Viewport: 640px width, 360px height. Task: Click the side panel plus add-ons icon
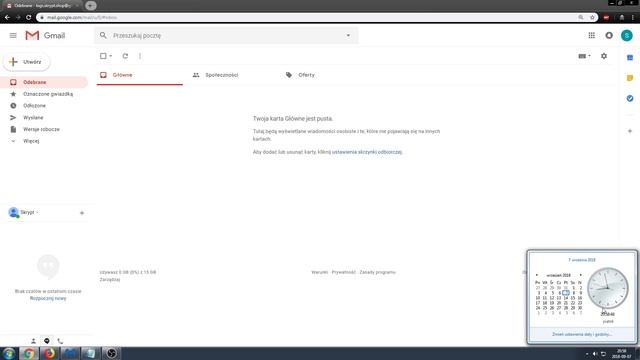point(630,131)
